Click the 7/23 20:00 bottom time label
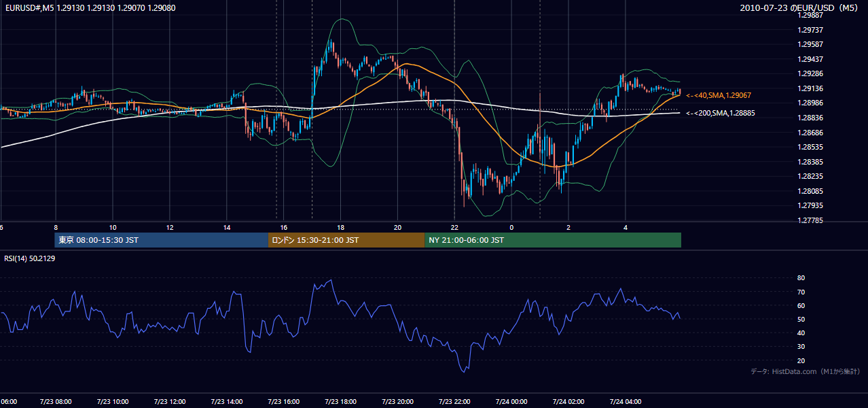 (398, 402)
